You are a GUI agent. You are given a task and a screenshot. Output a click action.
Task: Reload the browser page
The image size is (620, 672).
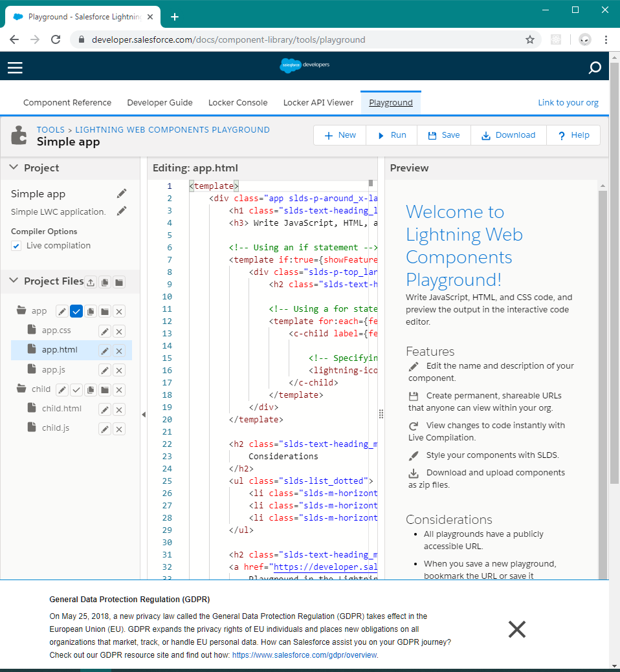(56, 40)
